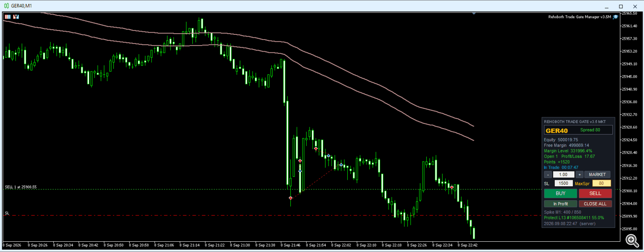This screenshot has height=252, width=644.
Task: Maximize the GER40 chart window
Action: click(x=621, y=6)
